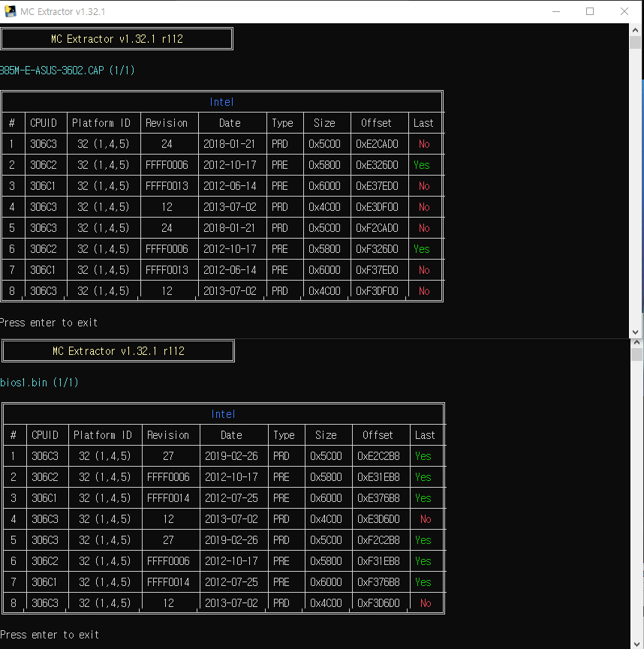This screenshot has height=649, width=644.
Task: Click offset 0xE2CAD0 cell
Action: coord(377,144)
